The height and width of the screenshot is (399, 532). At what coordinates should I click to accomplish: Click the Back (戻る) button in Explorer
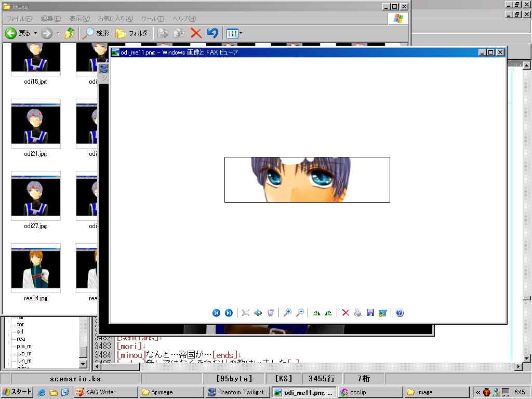[18, 33]
